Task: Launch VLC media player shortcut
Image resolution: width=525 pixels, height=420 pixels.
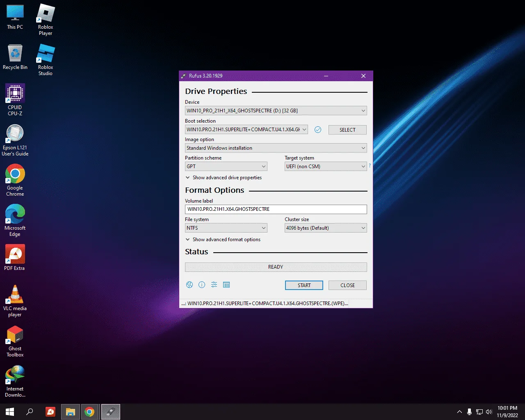Action: (x=15, y=301)
